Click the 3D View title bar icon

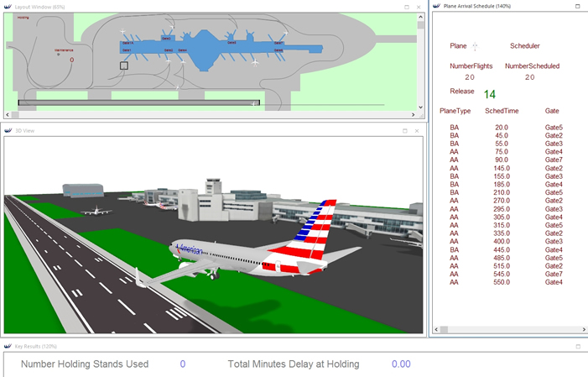tap(8, 131)
